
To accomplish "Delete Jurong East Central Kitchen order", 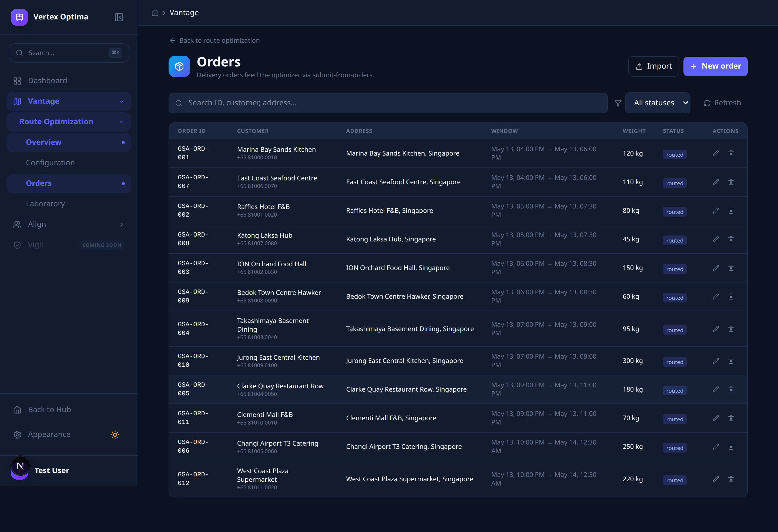I will point(731,361).
